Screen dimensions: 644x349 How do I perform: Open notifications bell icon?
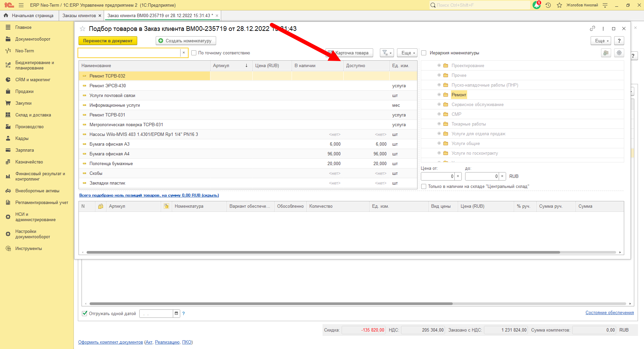(x=536, y=5)
